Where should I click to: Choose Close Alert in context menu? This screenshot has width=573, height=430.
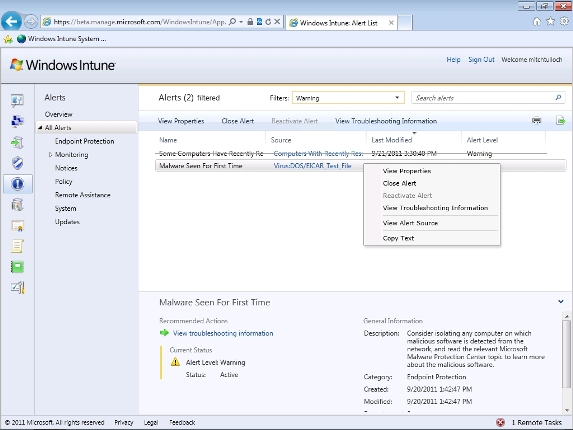click(x=399, y=183)
